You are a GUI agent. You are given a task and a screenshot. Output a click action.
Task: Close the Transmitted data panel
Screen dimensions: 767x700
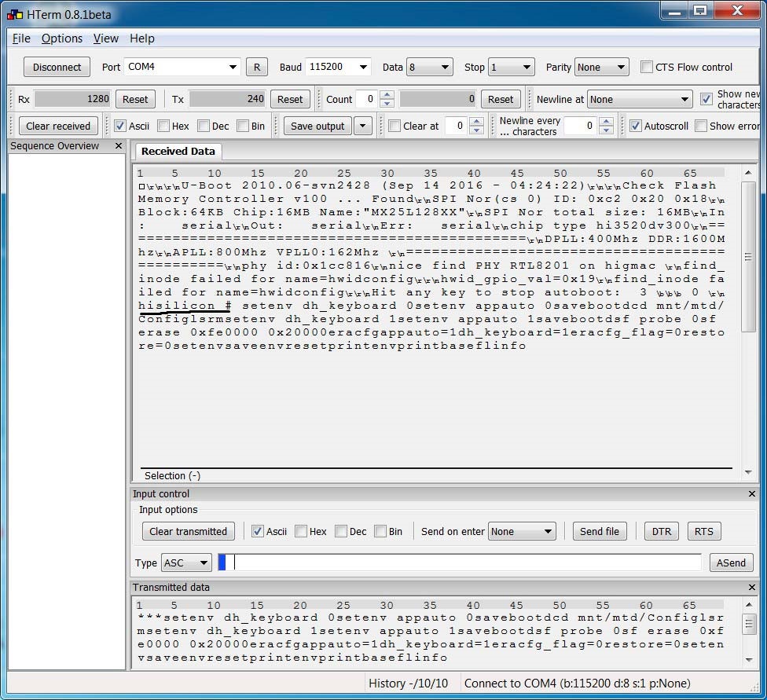(752, 588)
